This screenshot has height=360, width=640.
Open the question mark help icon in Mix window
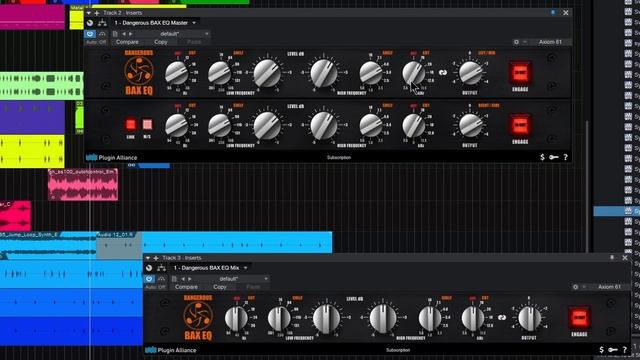tap(624, 350)
